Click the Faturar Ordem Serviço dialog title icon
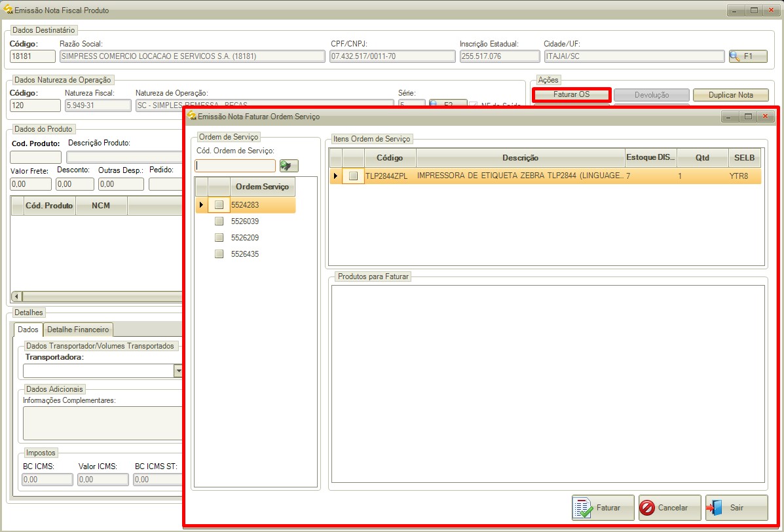The height and width of the screenshot is (532, 784). point(191,117)
